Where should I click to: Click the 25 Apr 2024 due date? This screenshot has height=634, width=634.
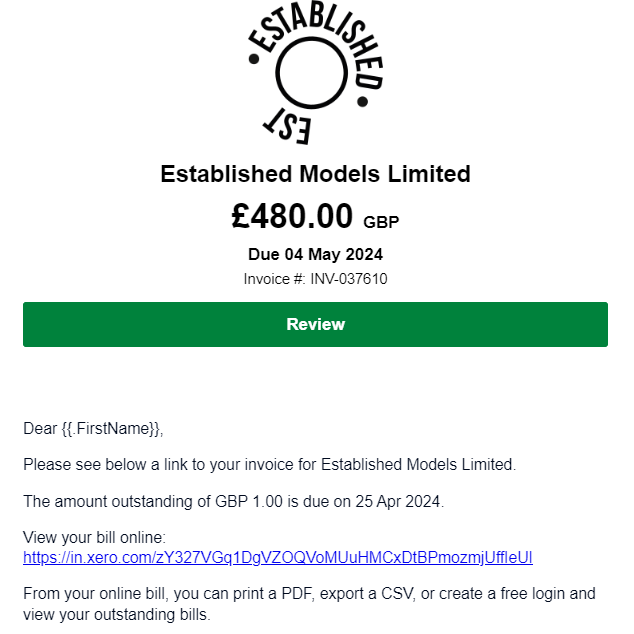pyautogui.click(x=397, y=501)
